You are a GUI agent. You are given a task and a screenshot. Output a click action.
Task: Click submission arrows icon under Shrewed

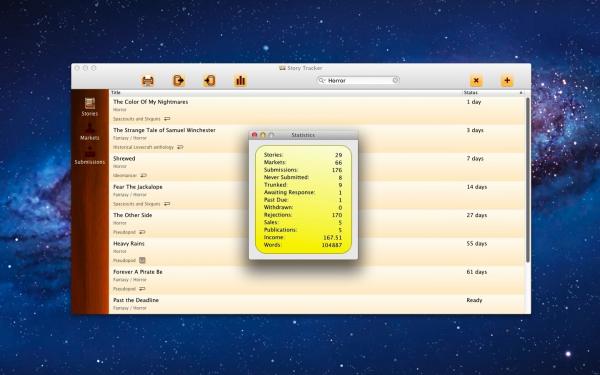[x=143, y=175]
